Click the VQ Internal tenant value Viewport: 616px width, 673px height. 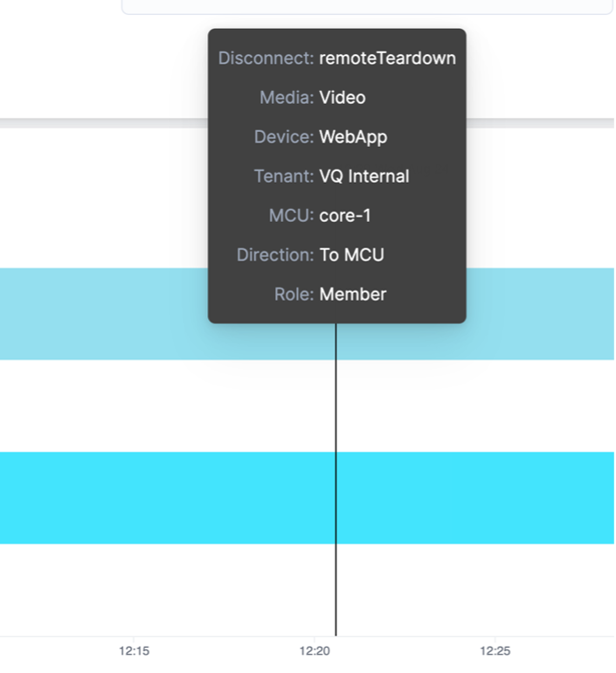(363, 177)
